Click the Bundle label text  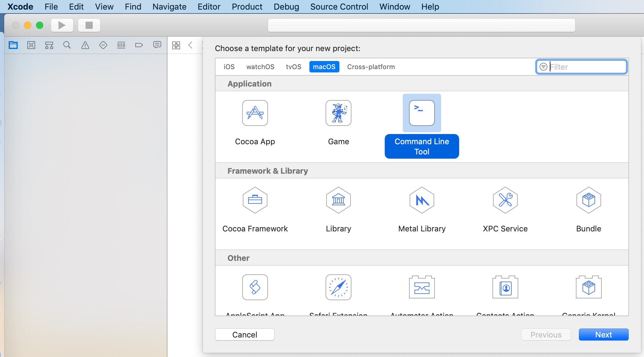click(x=589, y=229)
